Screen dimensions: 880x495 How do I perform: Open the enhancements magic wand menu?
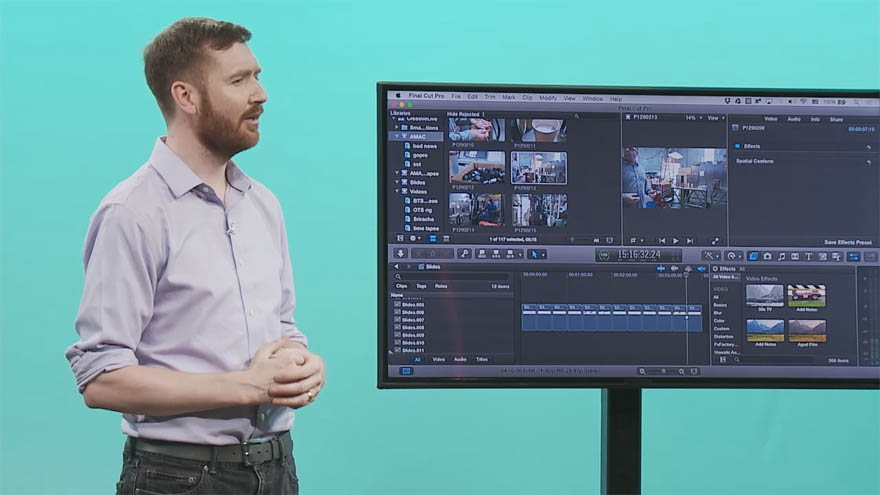pyautogui.click(x=710, y=256)
